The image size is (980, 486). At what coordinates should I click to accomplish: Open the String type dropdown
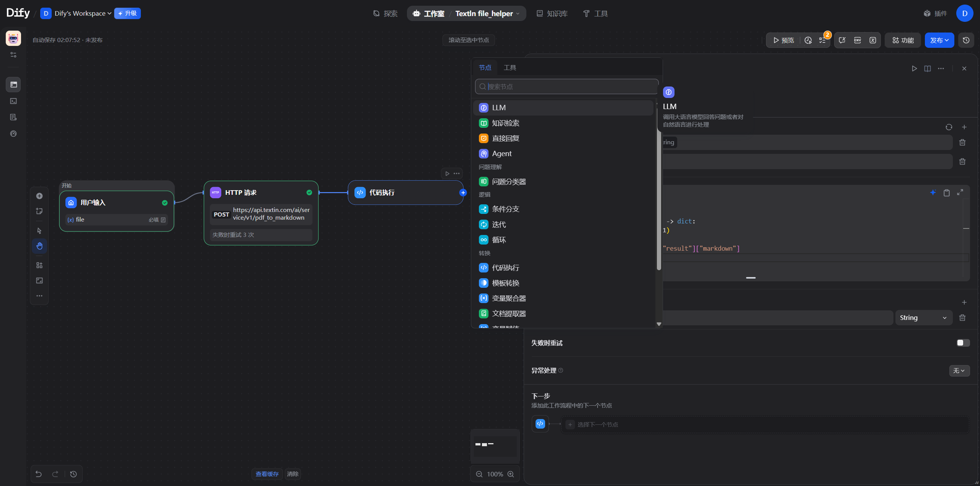(923, 318)
